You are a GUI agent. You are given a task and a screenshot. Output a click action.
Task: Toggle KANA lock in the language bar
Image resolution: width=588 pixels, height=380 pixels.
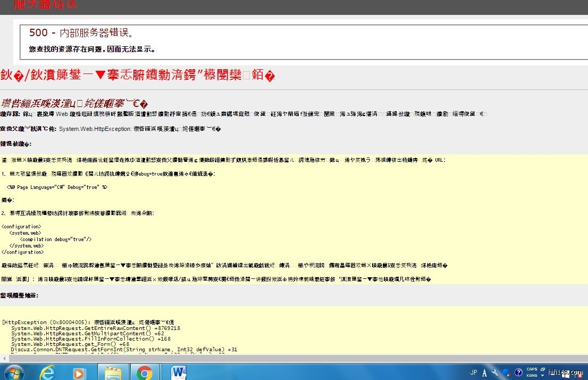pyautogui.click(x=532, y=376)
